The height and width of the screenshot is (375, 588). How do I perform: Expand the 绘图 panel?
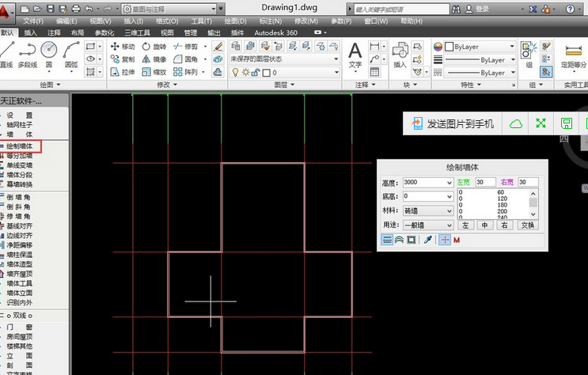tap(50, 85)
